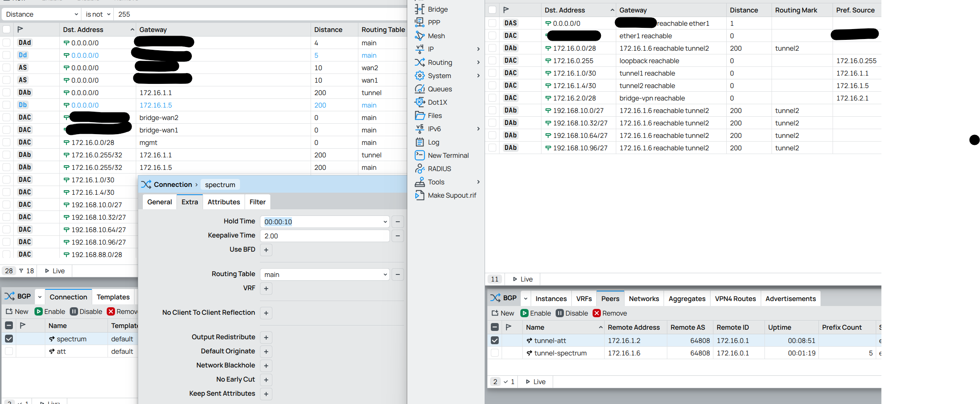Screen dimensions: 980x404
Task: Open the Advertisements tab in BGP
Action: pyautogui.click(x=791, y=299)
